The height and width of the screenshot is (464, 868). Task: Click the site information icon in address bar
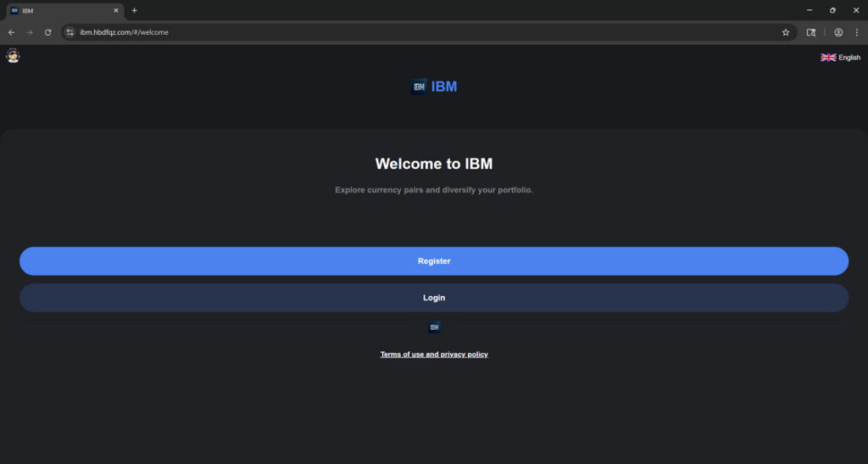70,32
